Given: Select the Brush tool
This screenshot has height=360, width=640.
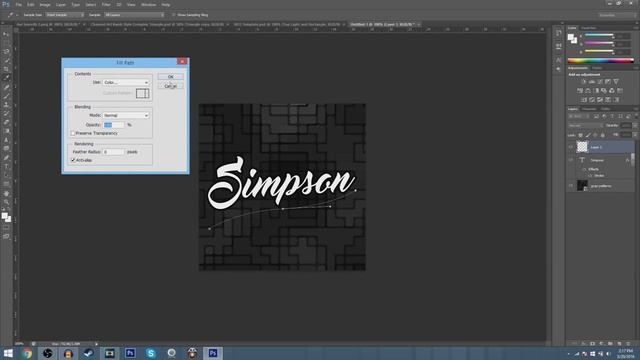Looking at the screenshot, I should click(x=7, y=96).
